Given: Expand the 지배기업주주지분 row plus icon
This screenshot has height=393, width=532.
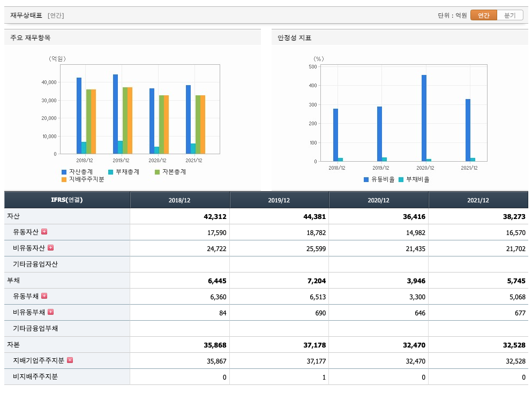Looking at the screenshot, I should [x=70, y=360].
